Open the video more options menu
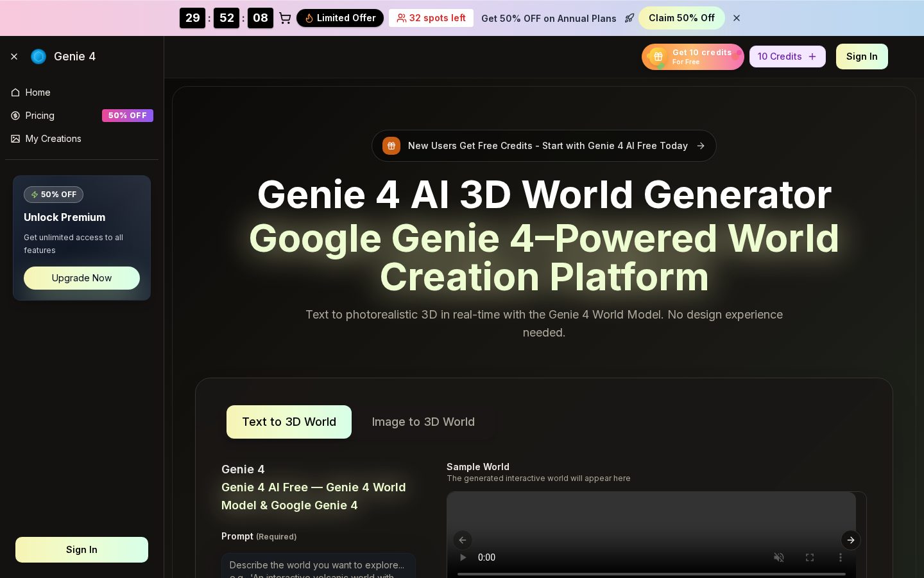924x578 pixels. point(841,557)
